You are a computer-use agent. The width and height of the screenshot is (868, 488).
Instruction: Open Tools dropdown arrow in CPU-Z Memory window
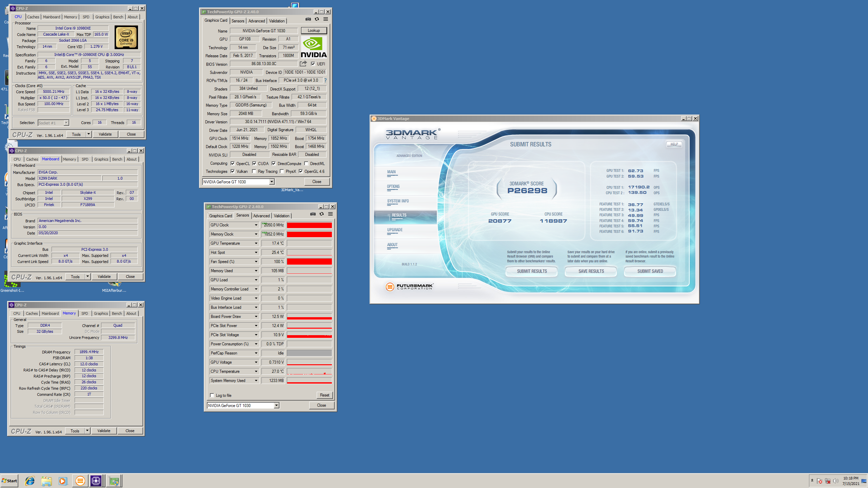pyautogui.click(x=87, y=431)
